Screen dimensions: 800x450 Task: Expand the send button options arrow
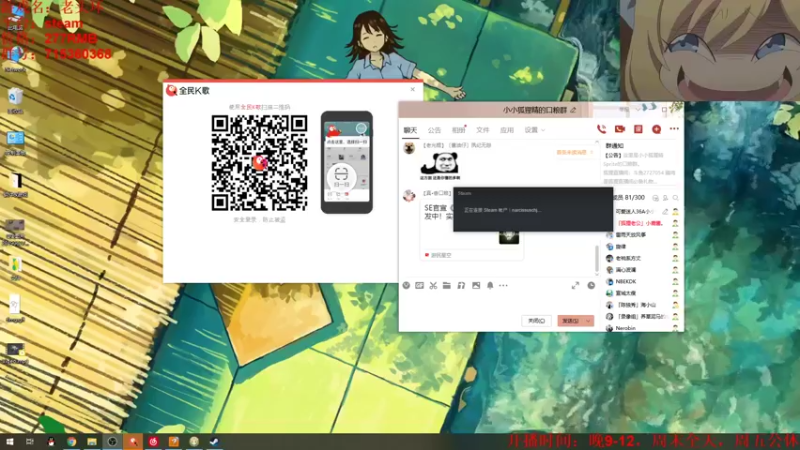(x=588, y=321)
